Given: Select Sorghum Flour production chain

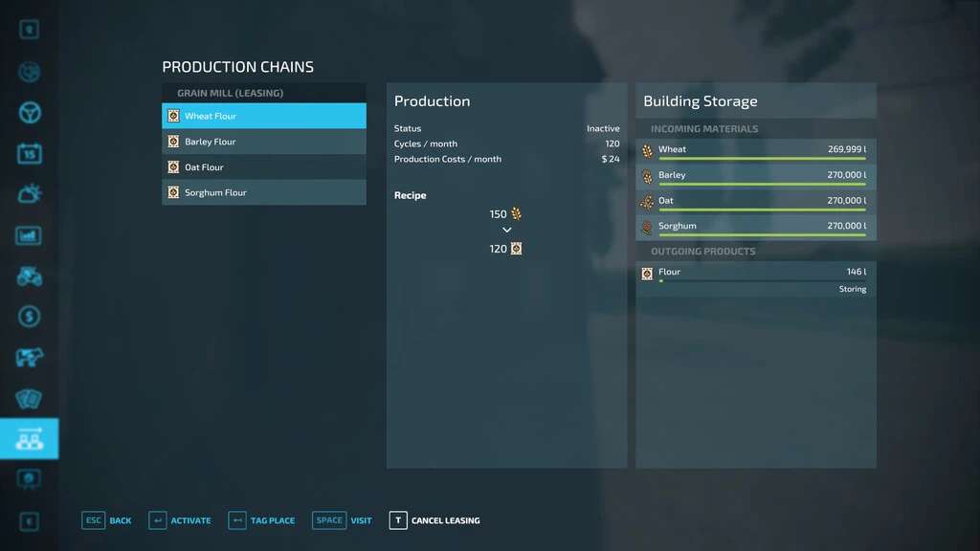Looking at the screenshot, I should pyautogui.click(x=264, y=192).
